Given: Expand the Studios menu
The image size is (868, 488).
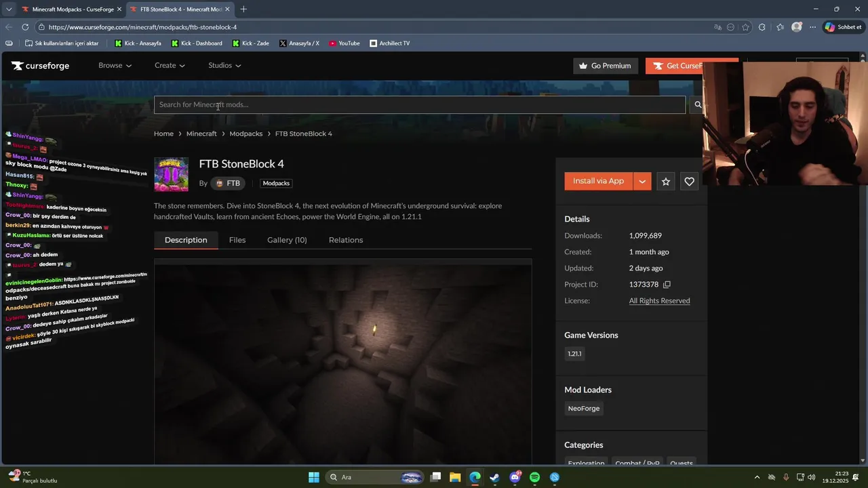Looking at the screenshot, I should 224,66.
